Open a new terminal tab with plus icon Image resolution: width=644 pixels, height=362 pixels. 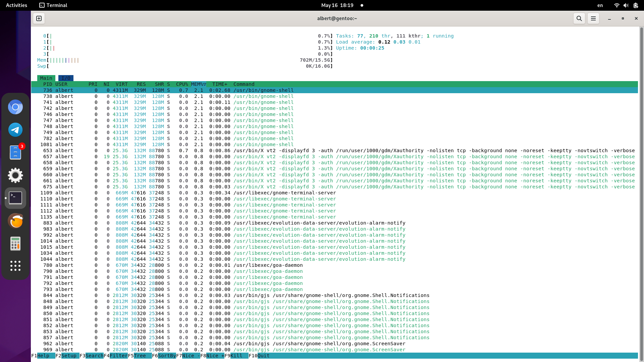point(39,18)
